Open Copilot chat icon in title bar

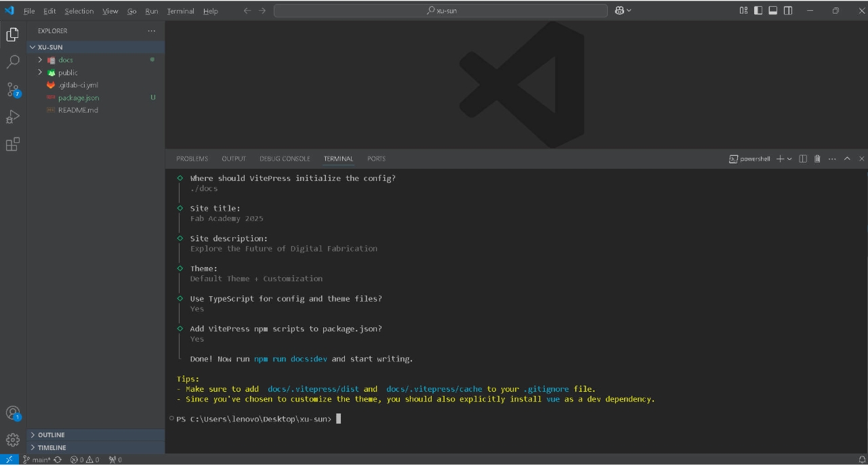[x=619, y=10]
